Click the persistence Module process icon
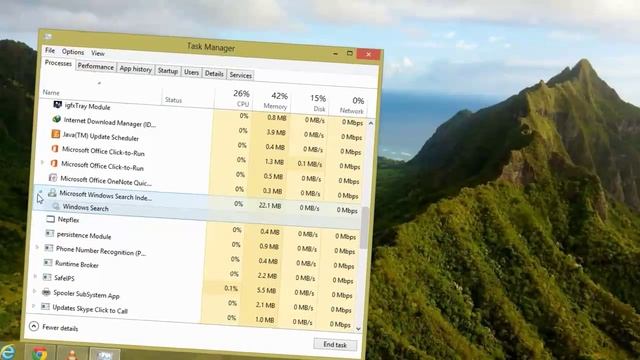The width and height of the screenshot is (640, 360). coord(50,233)
